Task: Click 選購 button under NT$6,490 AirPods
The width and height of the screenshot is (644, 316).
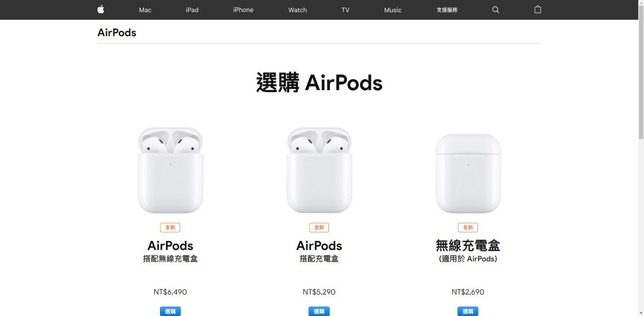Action: (170, 311)
